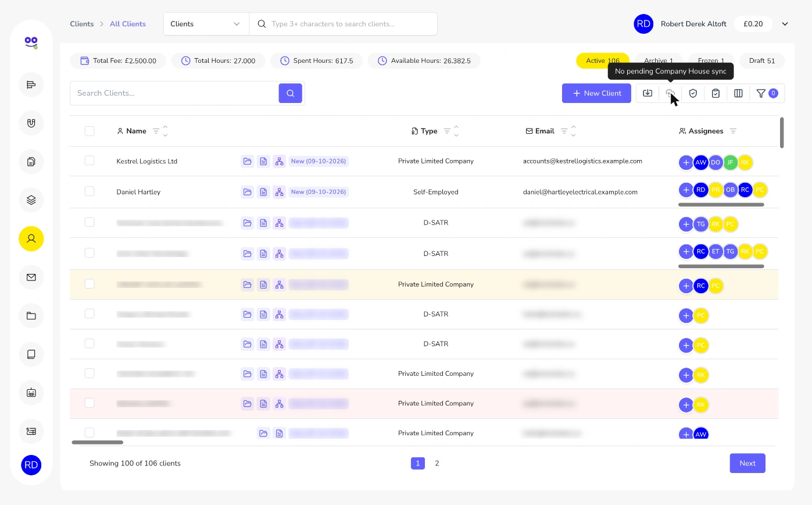812x505 pixels.
Task: Open the folder icon for Kestrel Logistics Ltd
Action: point(247,161)
